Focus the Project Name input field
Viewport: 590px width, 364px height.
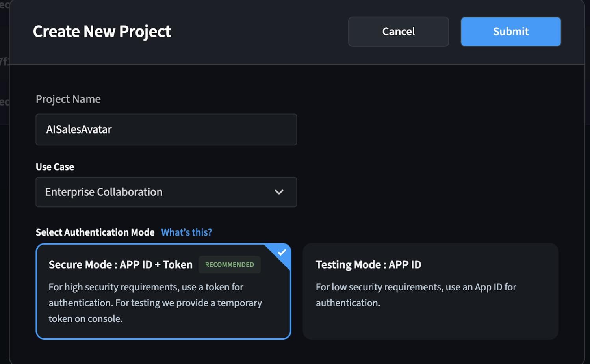pyautogui.click(x=166, y=130)
